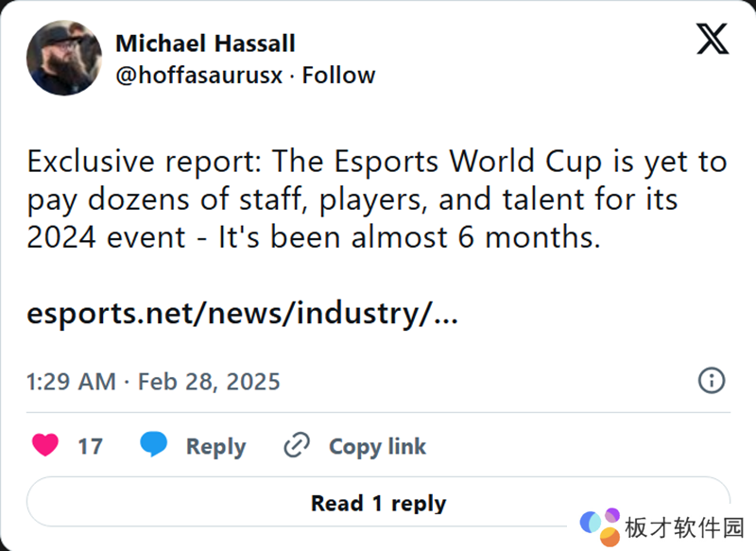This screenshot has height=551, width=756.
Task: Click the chain link copy icon
Action: click(x=297, y=445)
